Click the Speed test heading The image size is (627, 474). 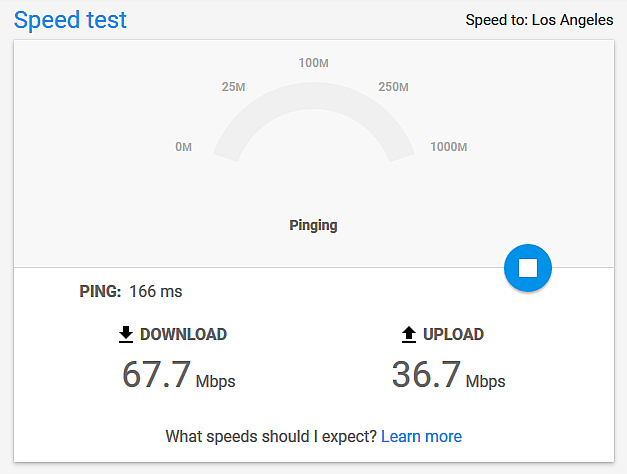70,20
